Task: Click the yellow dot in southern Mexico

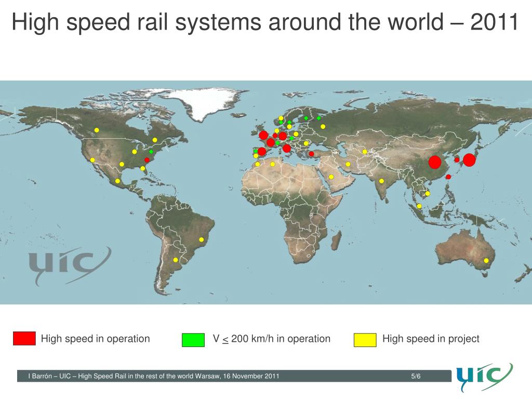Action: (118, 181)
